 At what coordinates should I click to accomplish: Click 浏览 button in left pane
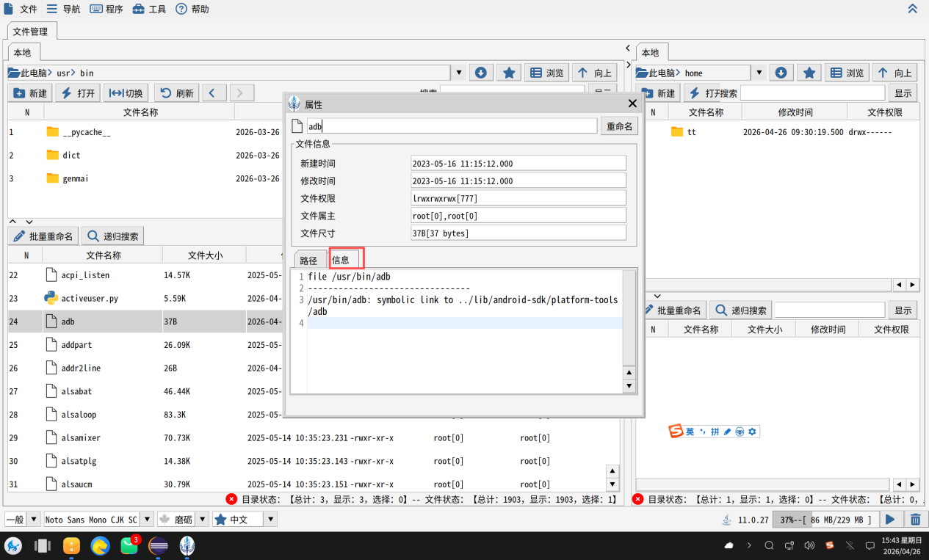pos(547,73)
